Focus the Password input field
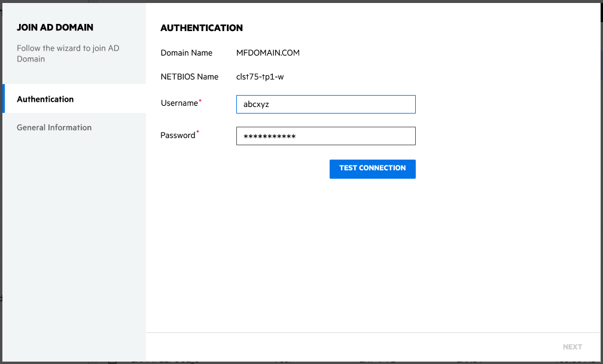The width and height of the screenshot is (603, 364). (325, 136)
